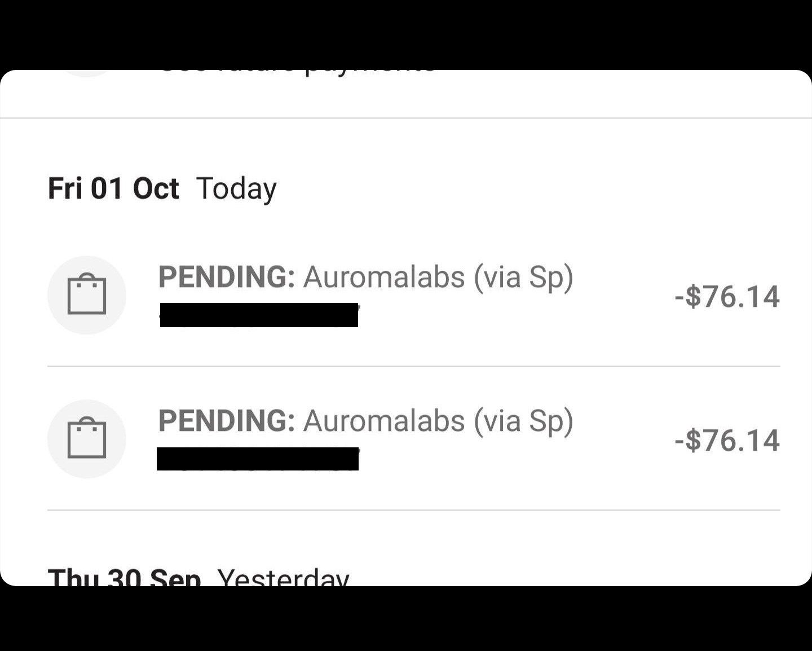Viewport: 812px width, 651px height.
Task: Click the first PENDING status label
Action: coord(226,277)
